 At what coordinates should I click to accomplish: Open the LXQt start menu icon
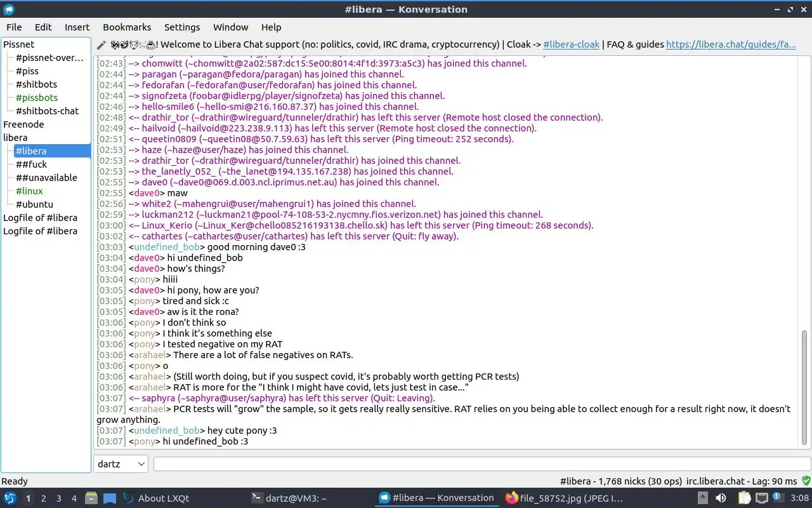10,498
